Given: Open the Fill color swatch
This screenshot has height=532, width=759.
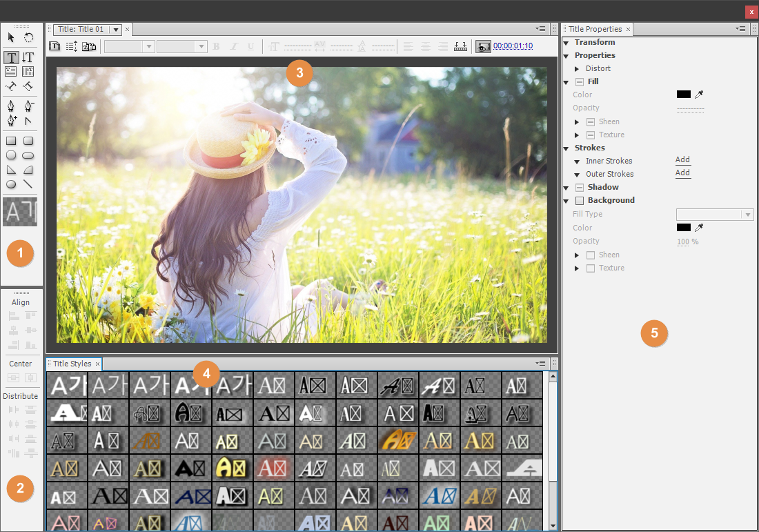Looking at the screenshot, I should [x=684, y=95].
